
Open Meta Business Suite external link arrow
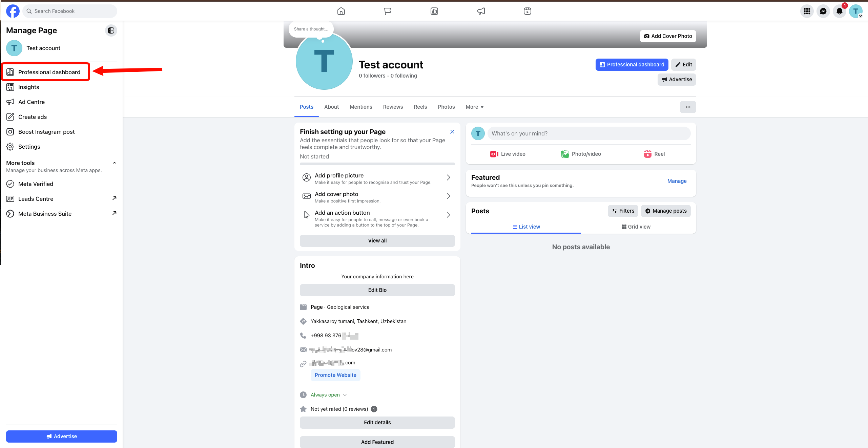[x=114, y=213]
